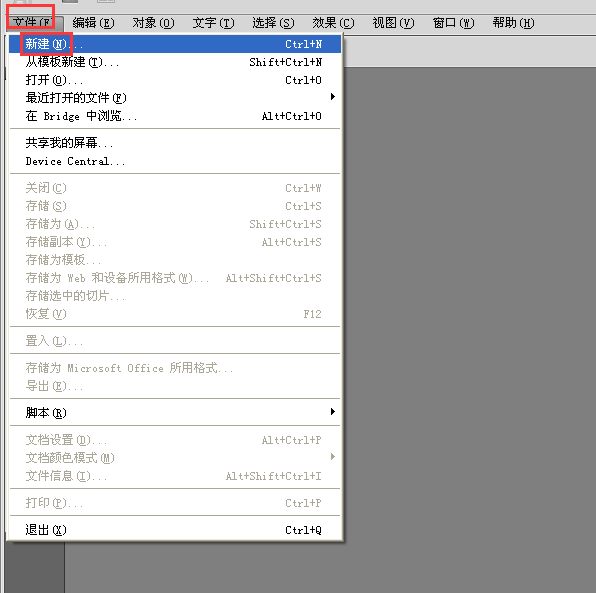Click the greyed 置入(L)... entry

pos(175,341)
